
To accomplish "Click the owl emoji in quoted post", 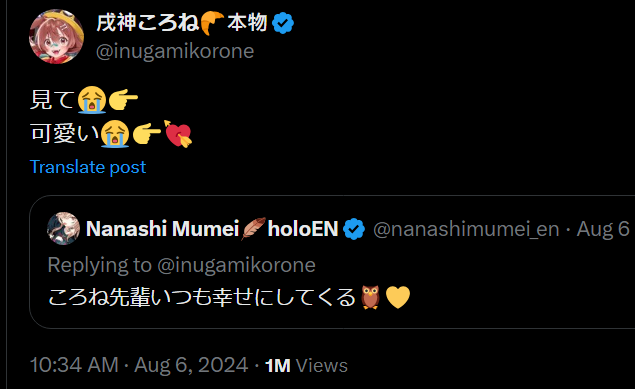I will pyautogui.click(x=371, y=298).
